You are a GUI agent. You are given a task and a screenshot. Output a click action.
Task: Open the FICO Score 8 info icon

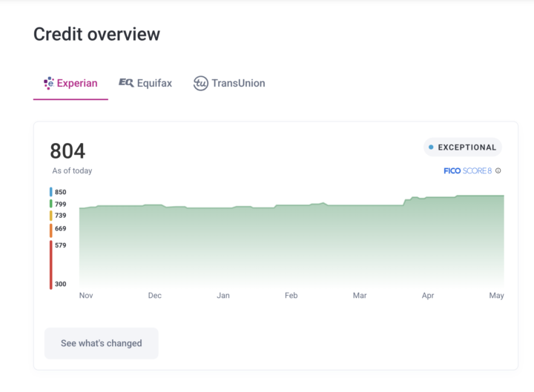498,171
